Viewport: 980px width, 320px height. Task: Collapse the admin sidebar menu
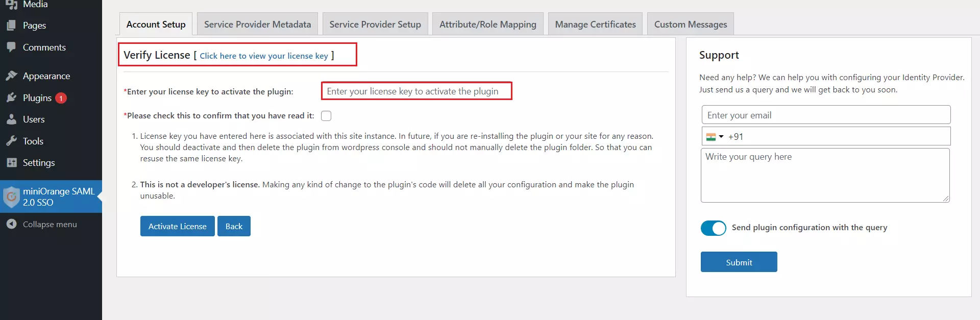(x=51, y=224)
